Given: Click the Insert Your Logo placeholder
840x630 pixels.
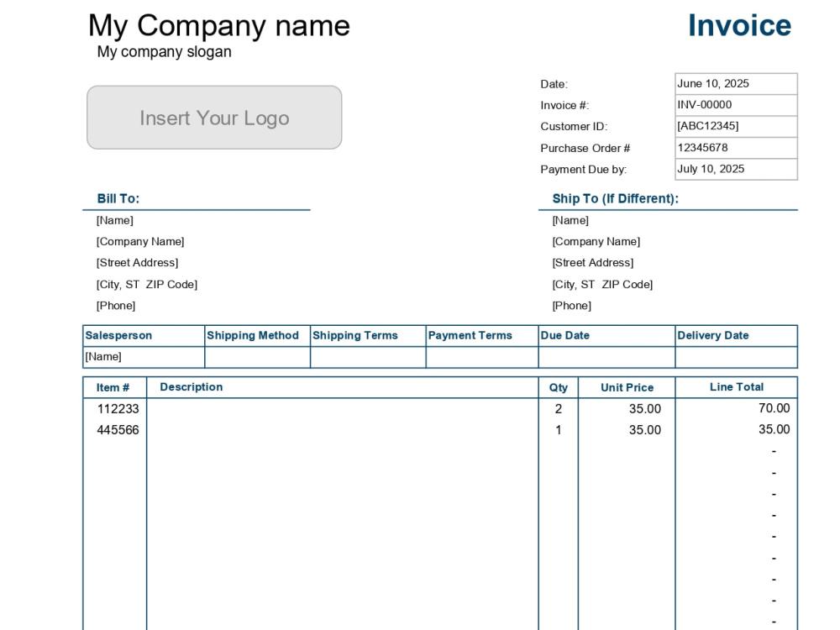Looking at the screenshot, I should (214, 118).
